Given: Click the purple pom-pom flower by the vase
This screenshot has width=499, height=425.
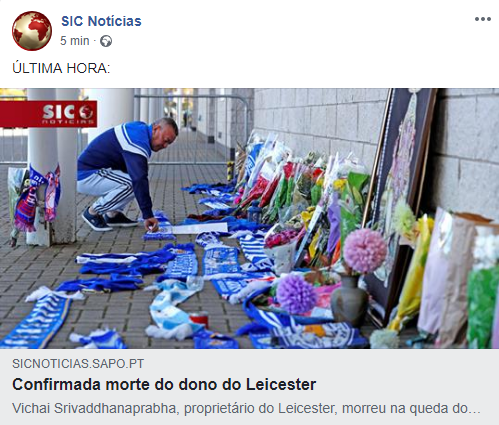Looking at the screenshot, I should [x=296, y=294].
